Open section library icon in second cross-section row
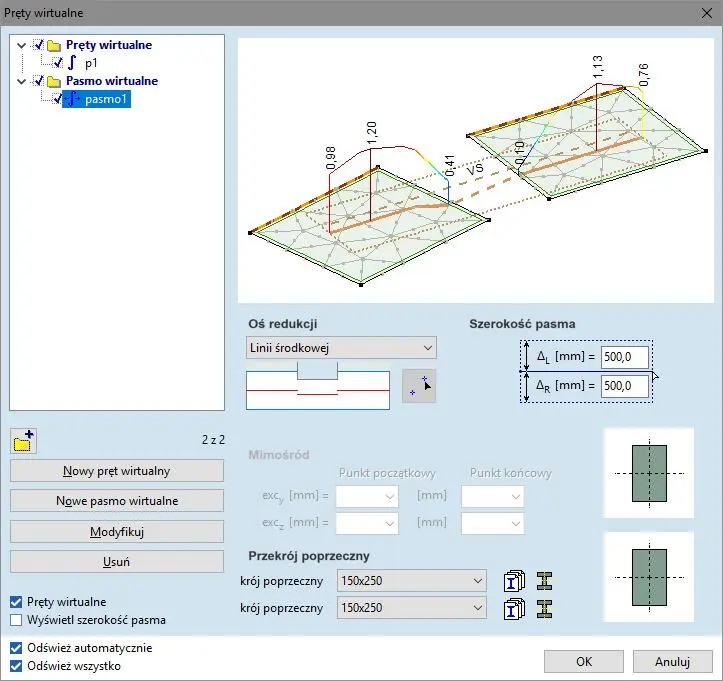 click(x=514, y=607)
